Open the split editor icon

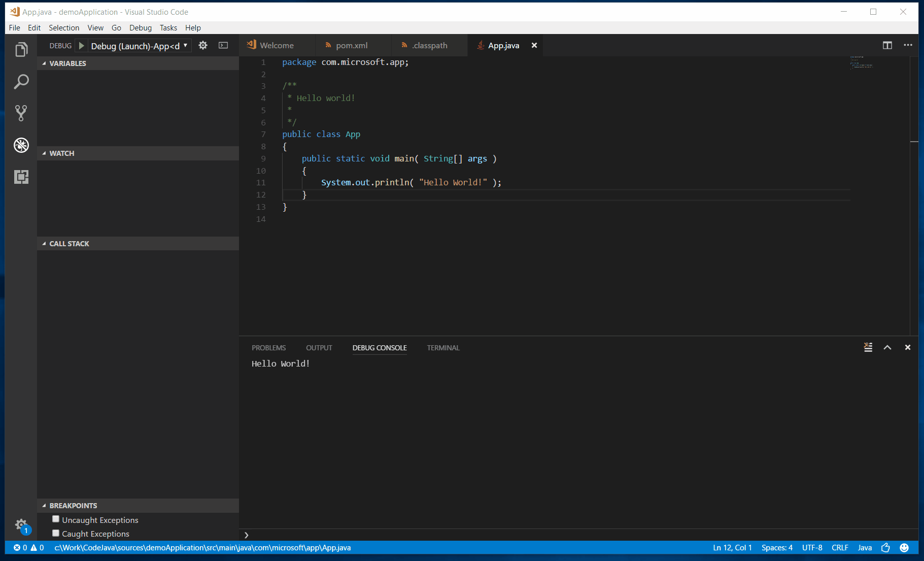click(887, 45)
